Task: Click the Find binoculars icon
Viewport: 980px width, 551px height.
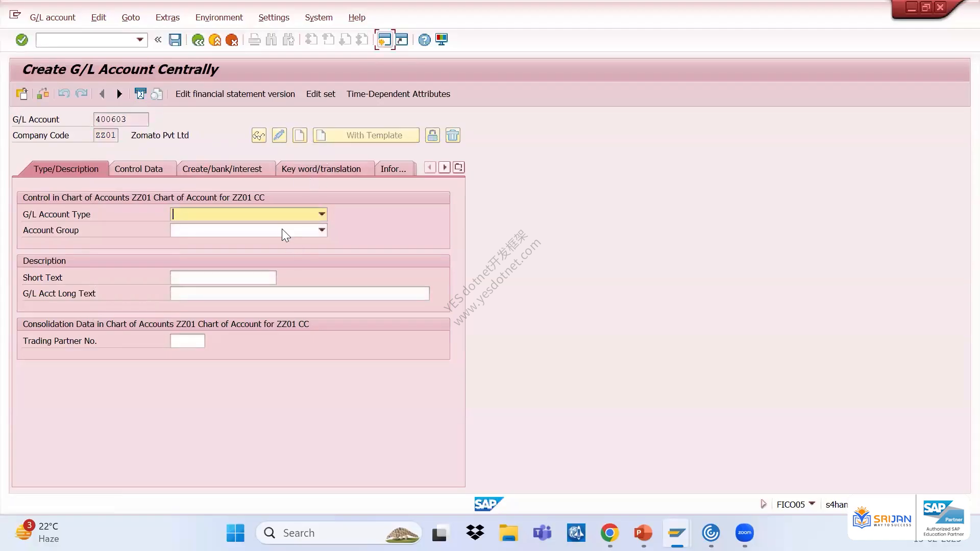Action: (272, 40)
